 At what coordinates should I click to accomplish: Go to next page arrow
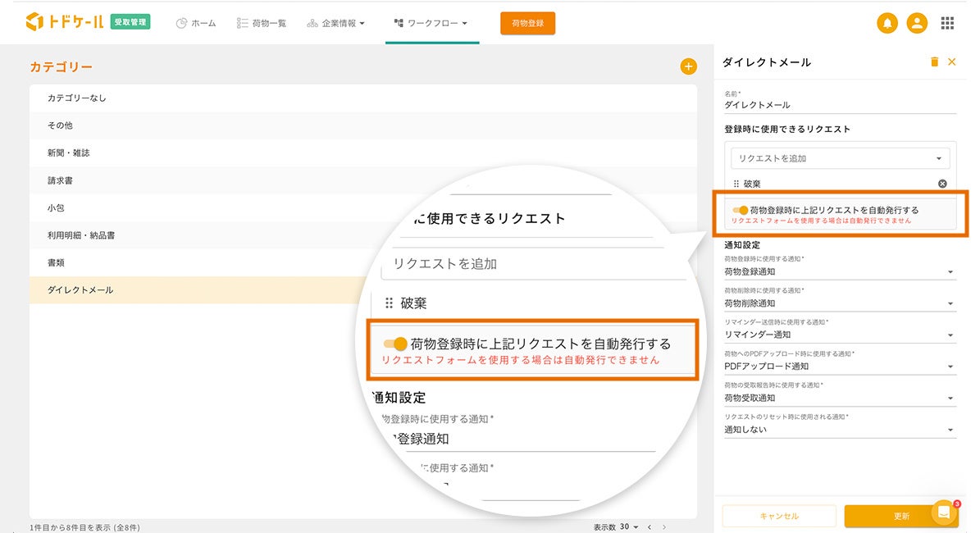pos(663,527)
